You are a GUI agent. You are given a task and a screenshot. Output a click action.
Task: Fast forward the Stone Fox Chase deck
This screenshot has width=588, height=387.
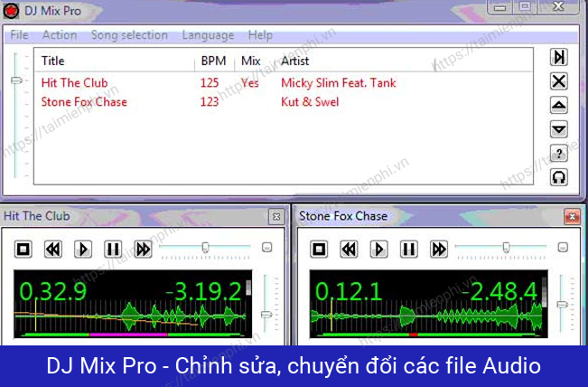coord(439,250)
